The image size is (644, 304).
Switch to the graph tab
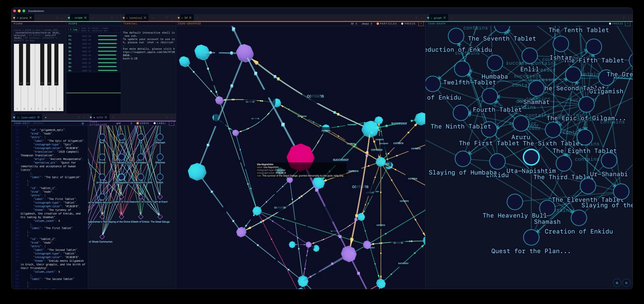(x=438, y=18)
